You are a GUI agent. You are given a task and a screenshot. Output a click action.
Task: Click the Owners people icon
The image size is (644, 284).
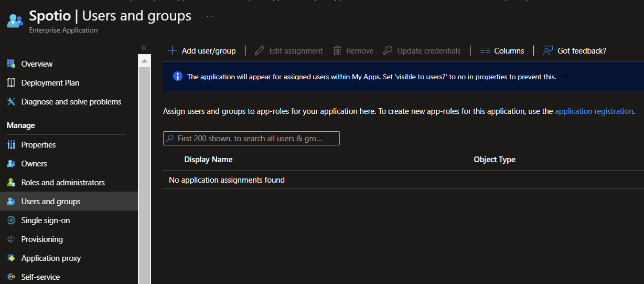(11, 164)
